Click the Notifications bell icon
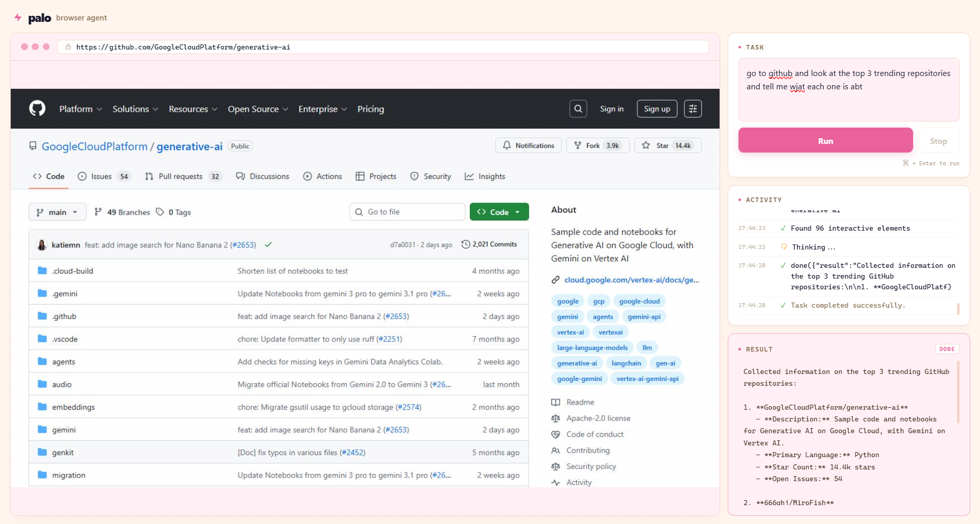Screen dimensions: 980x524 (507, 145)
